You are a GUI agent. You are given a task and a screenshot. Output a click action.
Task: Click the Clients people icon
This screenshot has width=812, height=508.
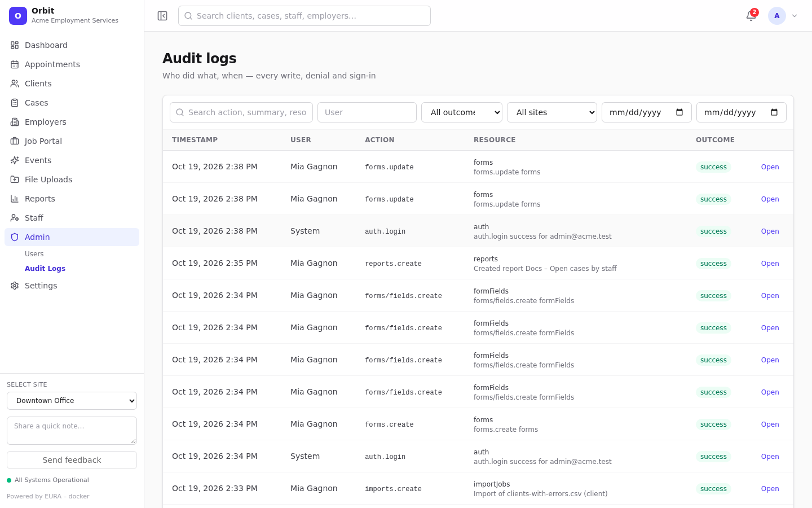click(15, 84)
